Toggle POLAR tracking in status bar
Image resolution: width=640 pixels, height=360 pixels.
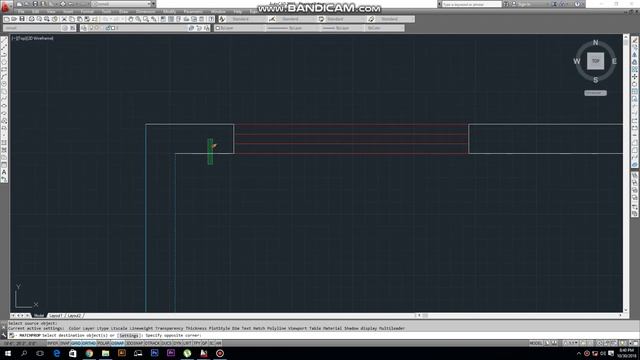click(x=103, y=343)
